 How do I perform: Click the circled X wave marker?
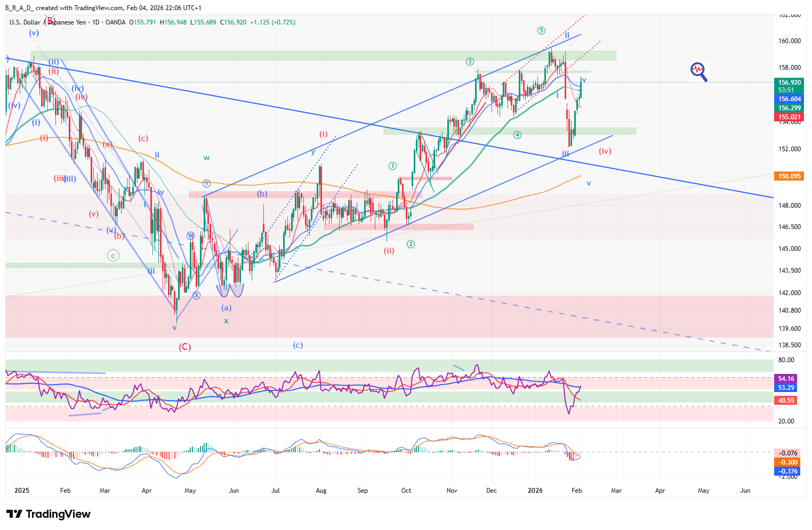tap(196, 295)
